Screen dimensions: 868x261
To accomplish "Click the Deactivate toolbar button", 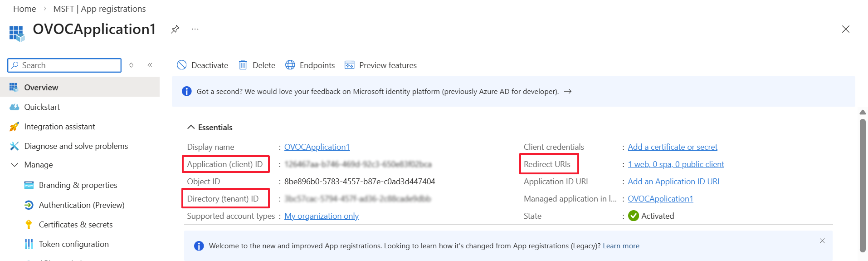I will tap(202, 65).
